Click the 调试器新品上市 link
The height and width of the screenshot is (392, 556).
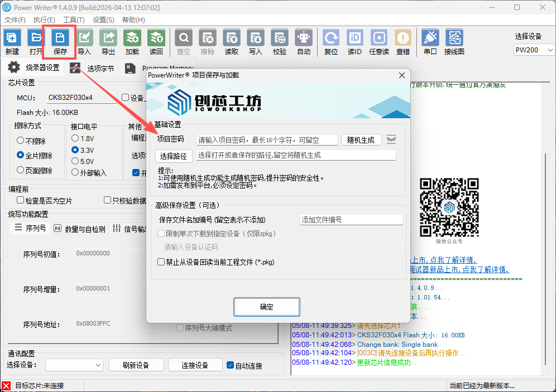tap(459, 269)
